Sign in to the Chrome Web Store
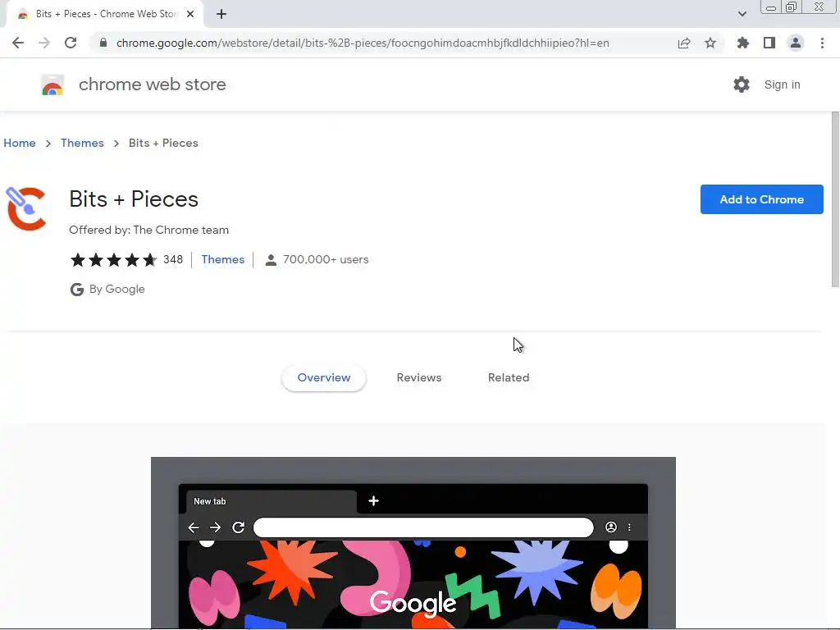This screenshot has width=840, height=630. pos(782,84)
